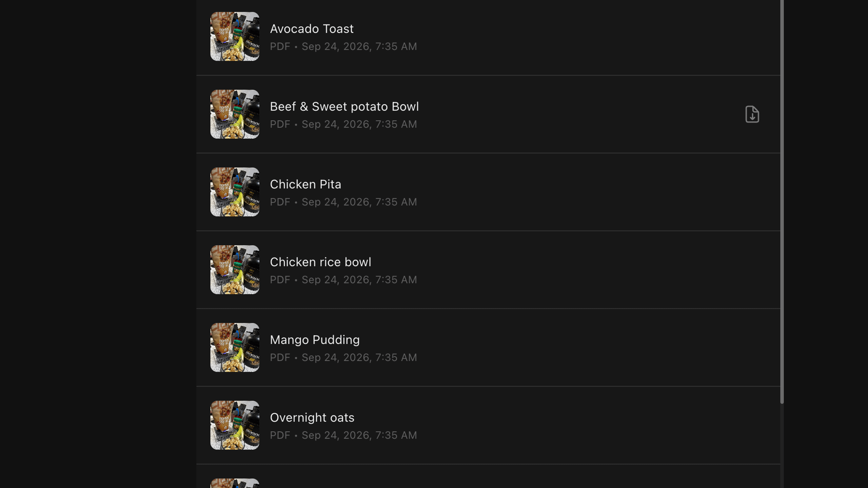Click the scrollbar track below the thumb
The image size is (868, 488).
coord(782,446)
